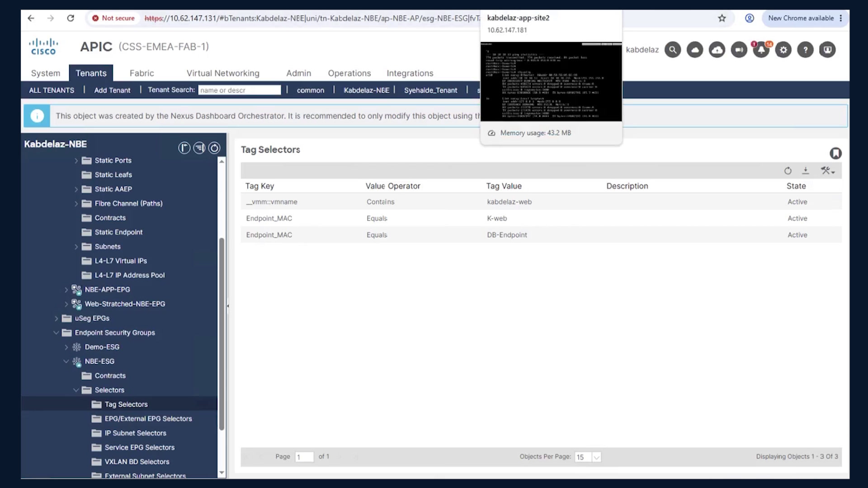Click the help question mark icon
Viewport: 868px width, 488px height.
(805, 50)
